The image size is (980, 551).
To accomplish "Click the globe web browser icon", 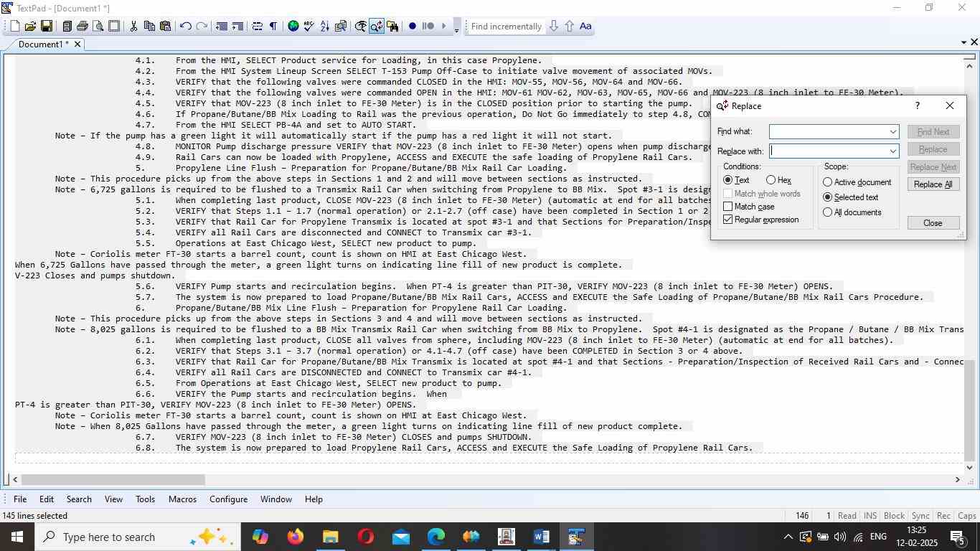I will 293,27.
